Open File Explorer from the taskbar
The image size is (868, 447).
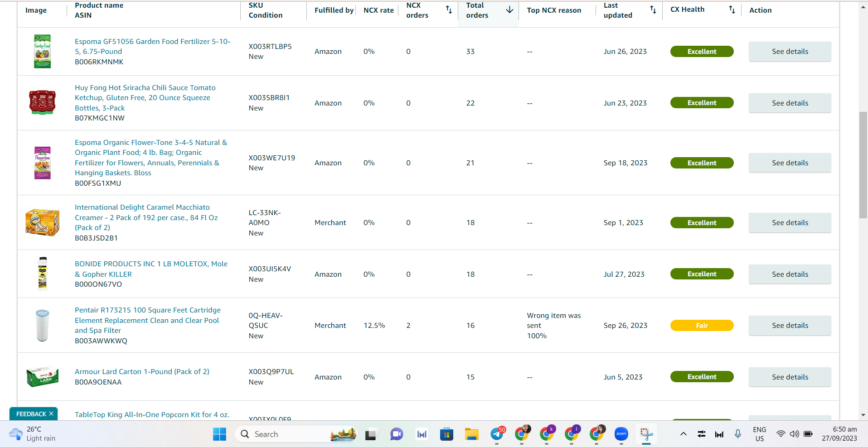(471, 434)
